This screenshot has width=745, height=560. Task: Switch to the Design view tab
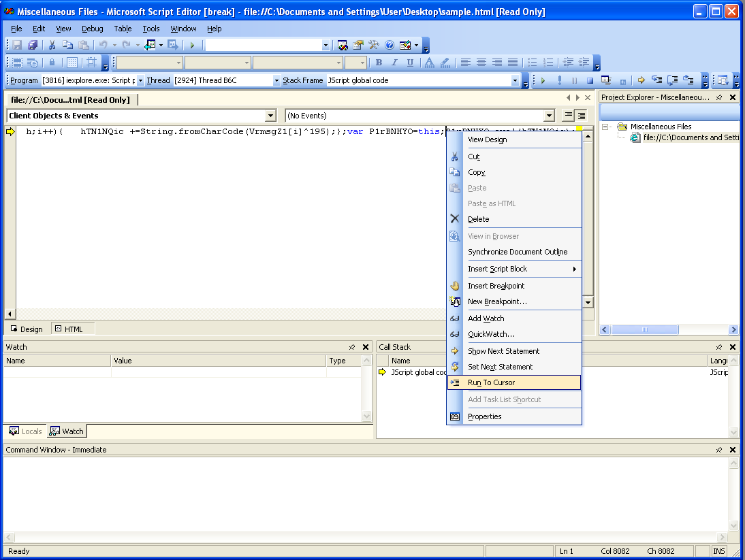pyautogui.click(x=26, y=329)
